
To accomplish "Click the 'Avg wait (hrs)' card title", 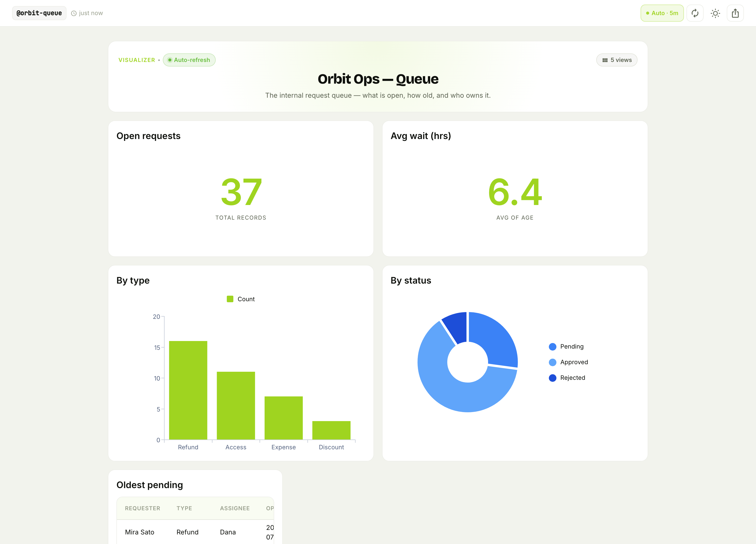I will click(421, 136).
